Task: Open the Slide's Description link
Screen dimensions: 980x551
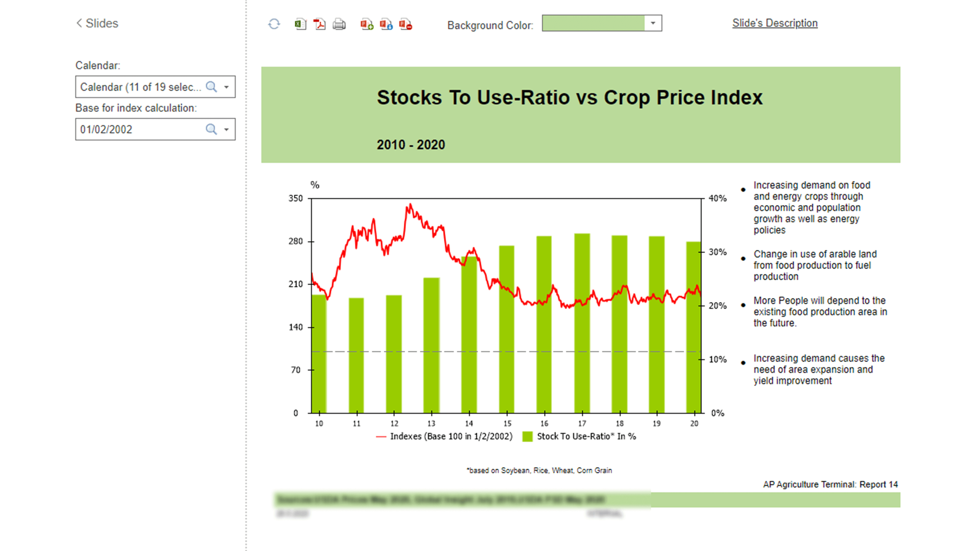Action: point(774,23)
